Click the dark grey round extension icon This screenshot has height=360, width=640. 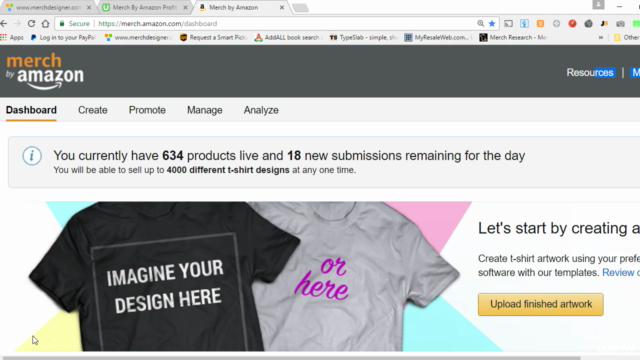588,24
